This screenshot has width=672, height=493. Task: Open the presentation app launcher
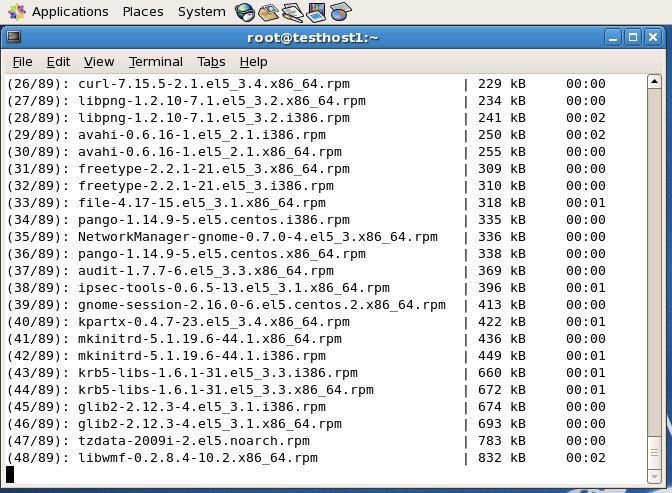[x=316, y=12]
